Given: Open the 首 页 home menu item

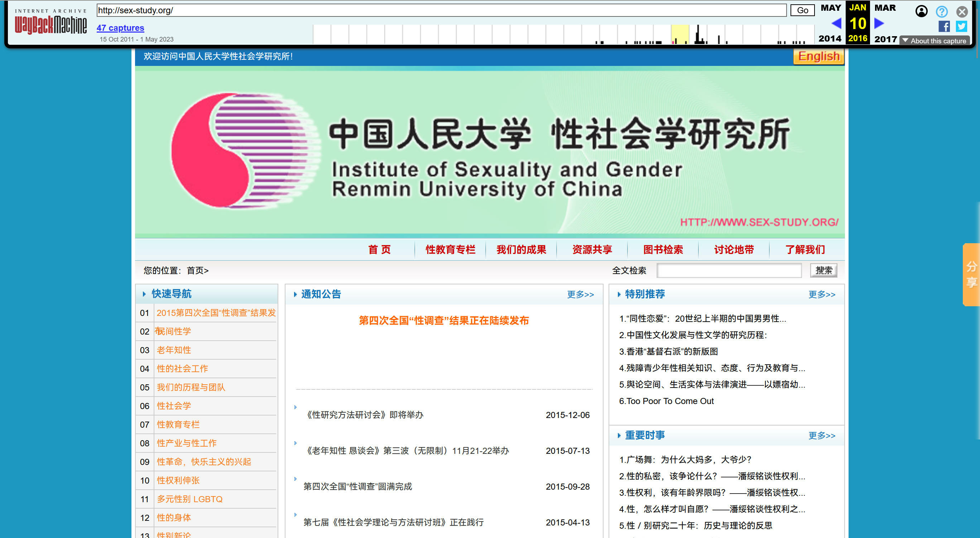Looking at the screenshot, I should coord(379,250).
